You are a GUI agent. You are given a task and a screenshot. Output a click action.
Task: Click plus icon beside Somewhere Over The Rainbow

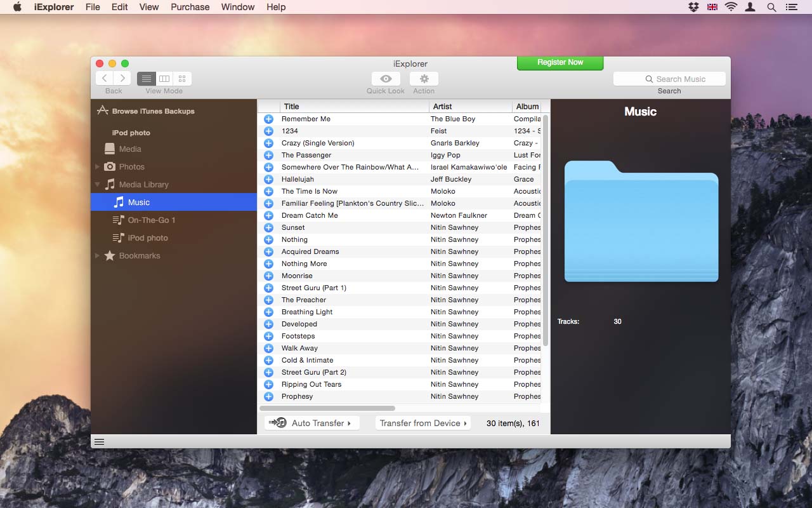point(268,167)
